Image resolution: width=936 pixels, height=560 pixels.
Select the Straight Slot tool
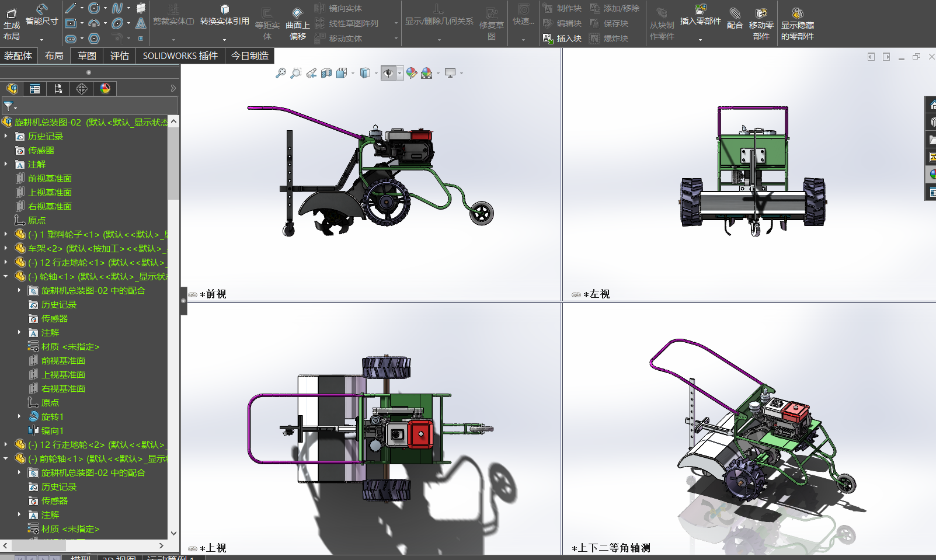pyautogui.click(x=71, y=39)
